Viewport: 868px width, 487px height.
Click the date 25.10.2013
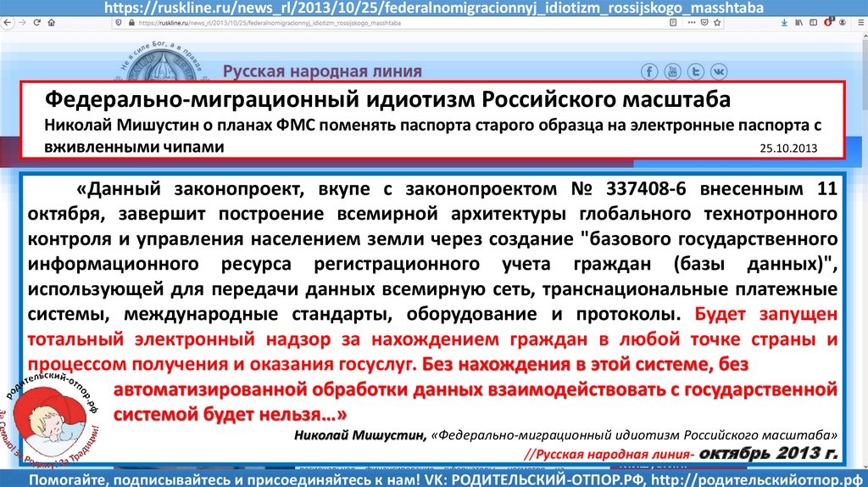pos(788,148)
